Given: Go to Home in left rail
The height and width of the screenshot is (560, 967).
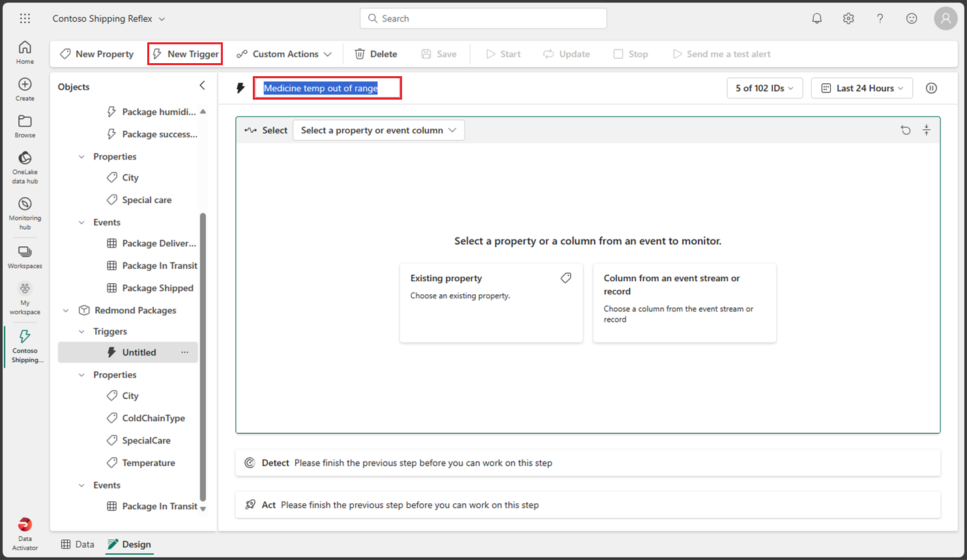Looking at the screenshot, I should [x=25, y=53].
